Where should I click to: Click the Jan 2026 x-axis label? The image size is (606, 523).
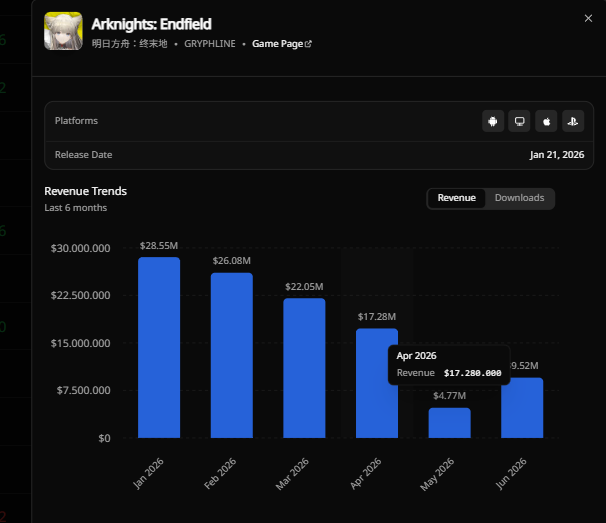(x=148, y=474)
